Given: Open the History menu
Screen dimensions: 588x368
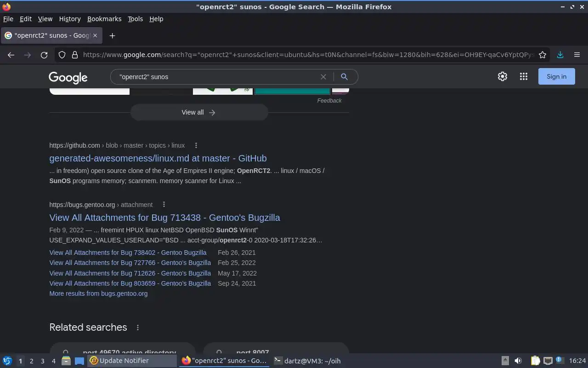Looking at the screenshot, I should point(70,19).
